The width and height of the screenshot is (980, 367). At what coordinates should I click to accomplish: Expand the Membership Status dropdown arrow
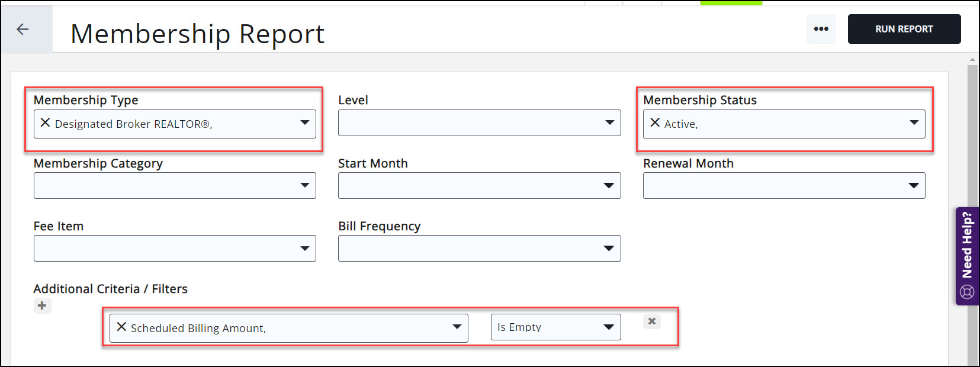(x=914, y=123)
